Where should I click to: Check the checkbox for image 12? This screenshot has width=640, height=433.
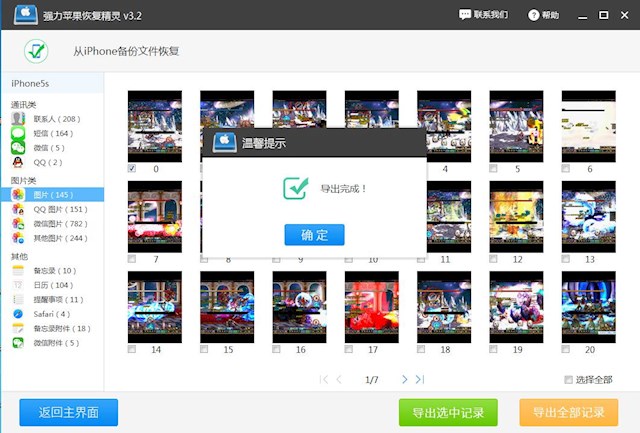click(493, 259)
